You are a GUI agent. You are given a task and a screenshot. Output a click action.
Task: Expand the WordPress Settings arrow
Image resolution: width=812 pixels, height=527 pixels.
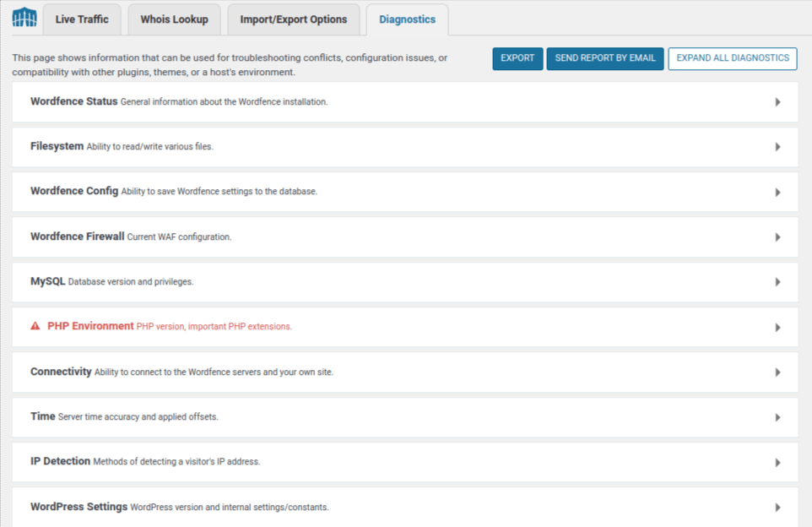[x=777, y=508]
